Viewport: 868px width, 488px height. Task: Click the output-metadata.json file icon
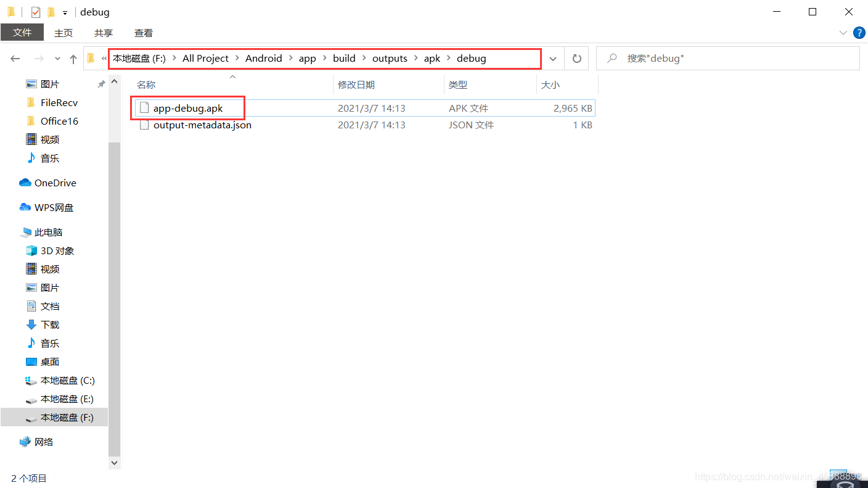point(145,125)
